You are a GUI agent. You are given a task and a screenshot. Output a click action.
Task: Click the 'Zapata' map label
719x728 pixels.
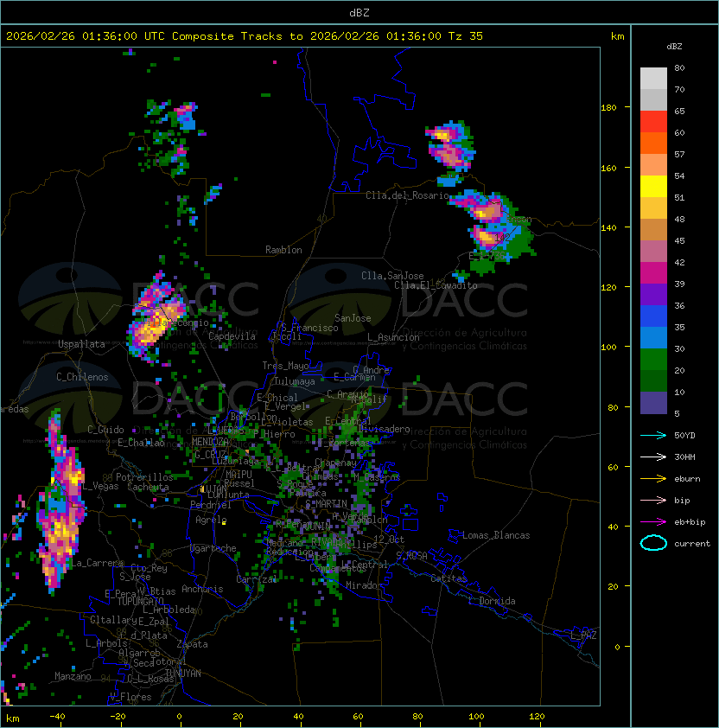(192, 644)
